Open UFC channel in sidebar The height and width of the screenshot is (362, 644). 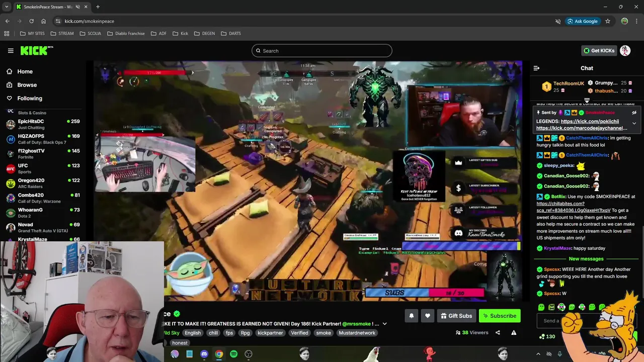click(x=43, y=168)
